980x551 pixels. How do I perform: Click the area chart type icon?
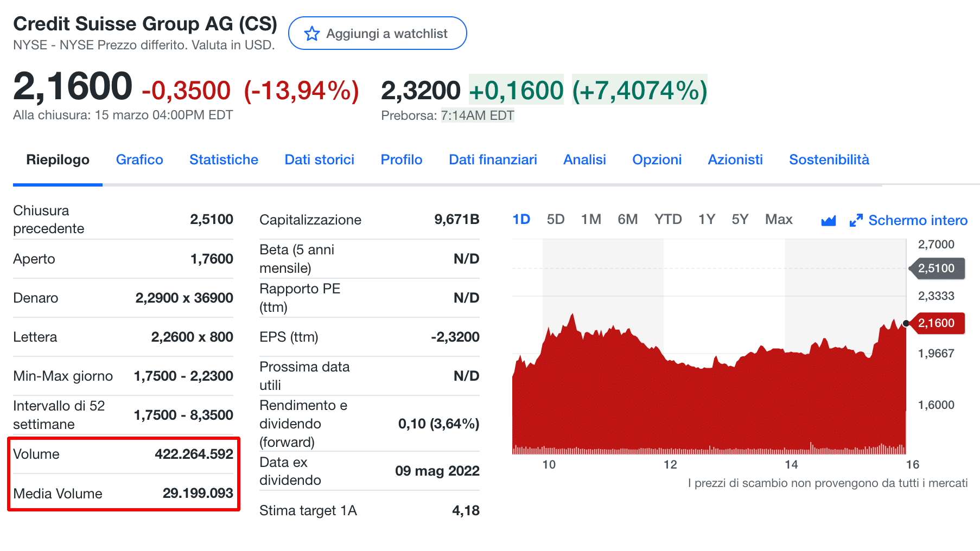(x=828, y=220)
